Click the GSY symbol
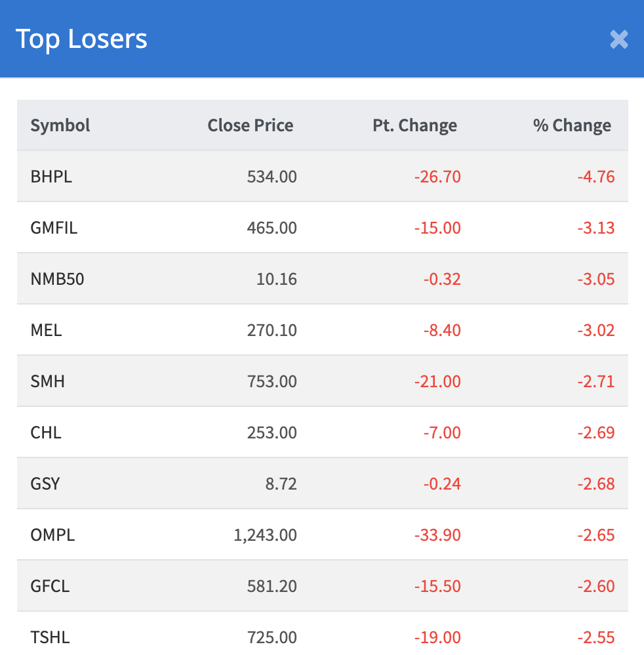644x655 pixels. [x=45, y=484]
